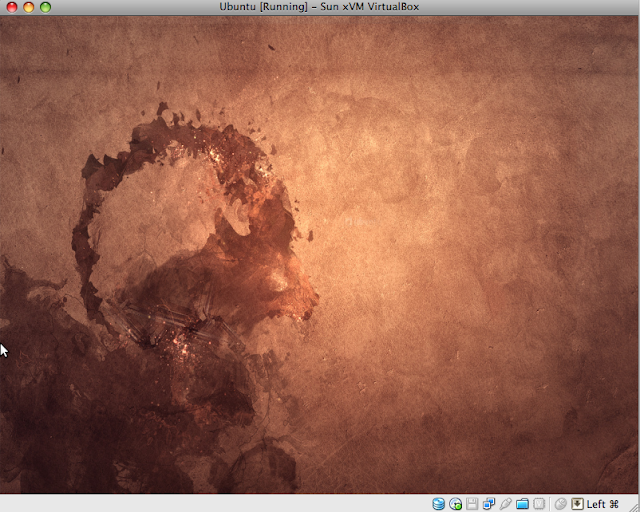Open the shared folders icon
The height and width of the screenshot is (512, 640).
pos(522,504)
